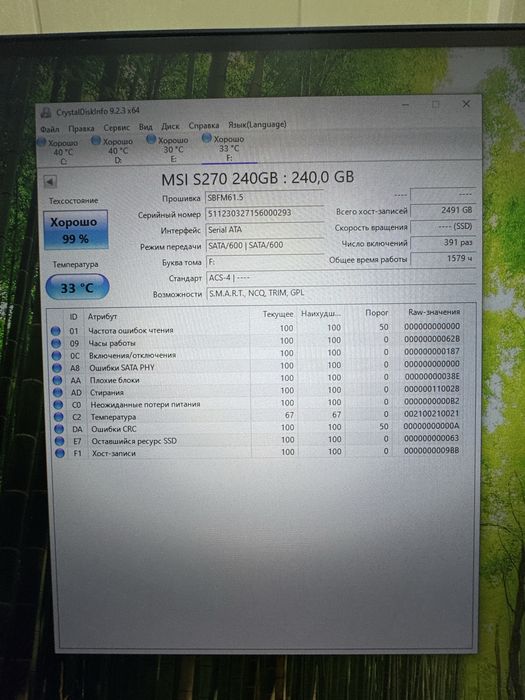This screenshot has width=525, height=700.
Task: Click the current value 67 of Температура
Action: 289,415
